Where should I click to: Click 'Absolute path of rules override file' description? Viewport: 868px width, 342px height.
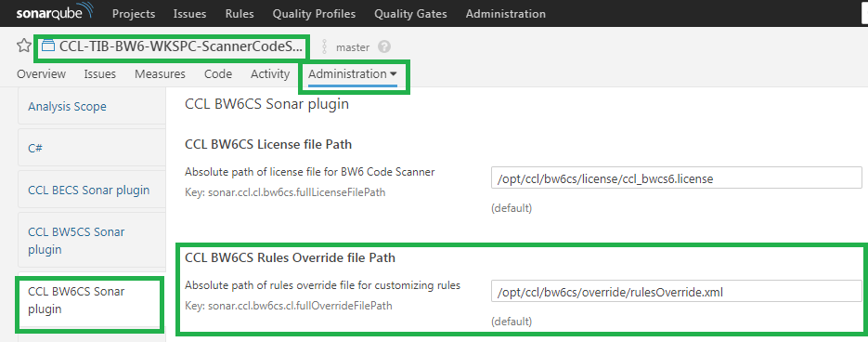coord(323,285)
